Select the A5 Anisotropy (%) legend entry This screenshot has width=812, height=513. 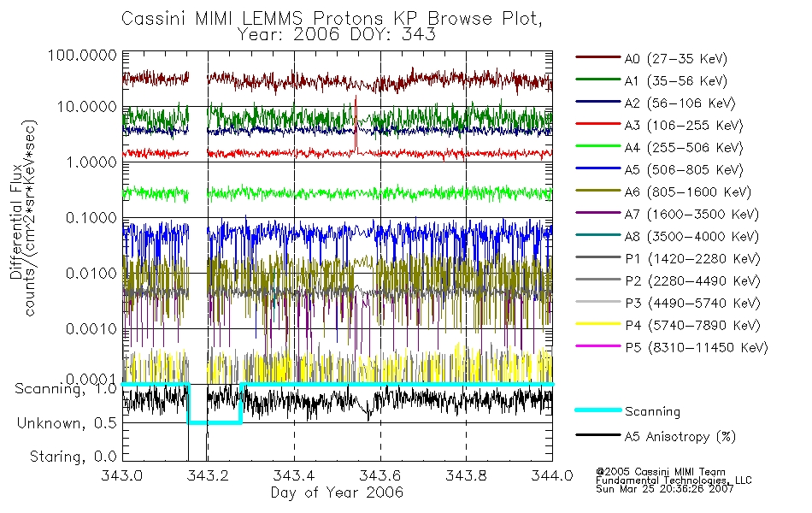pos(656,436)
